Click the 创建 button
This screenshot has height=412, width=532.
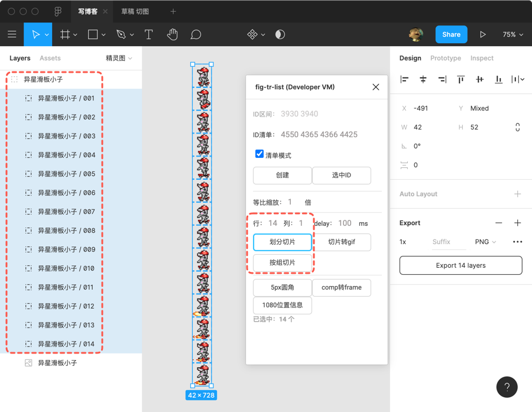pyautogui.click(x=283, y=175)
